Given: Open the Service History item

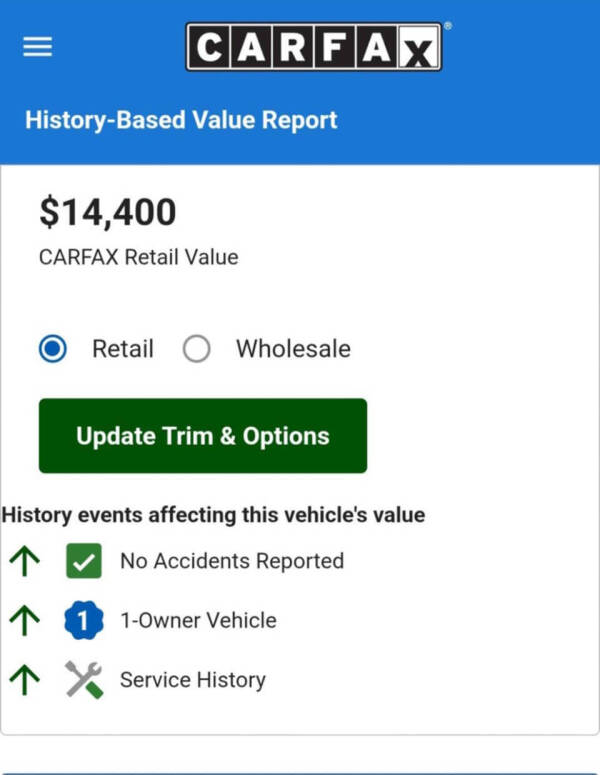Looking at the screenshot, I should point(193,680).
